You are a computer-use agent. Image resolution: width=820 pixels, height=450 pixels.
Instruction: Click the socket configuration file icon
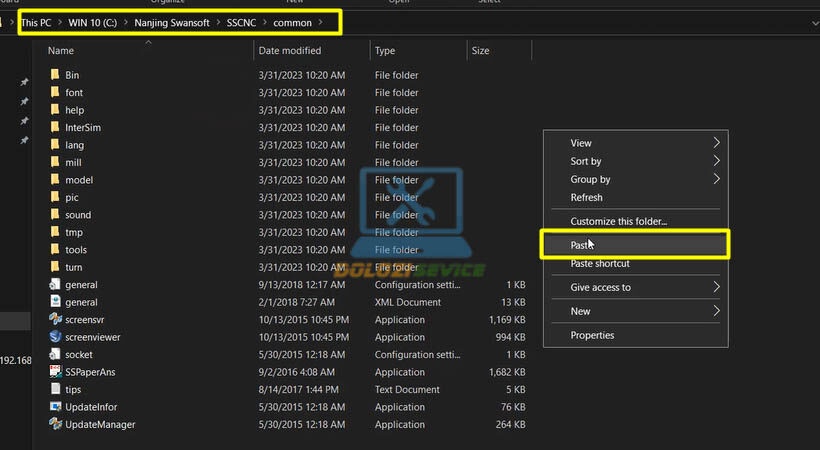[x=56, y=354]
